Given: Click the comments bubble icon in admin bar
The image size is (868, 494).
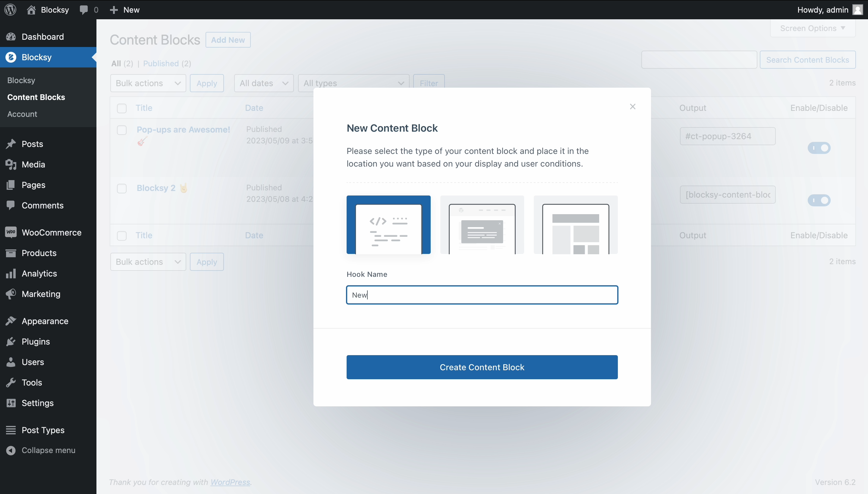Looking at the screenshot, I should pos(83,10).
